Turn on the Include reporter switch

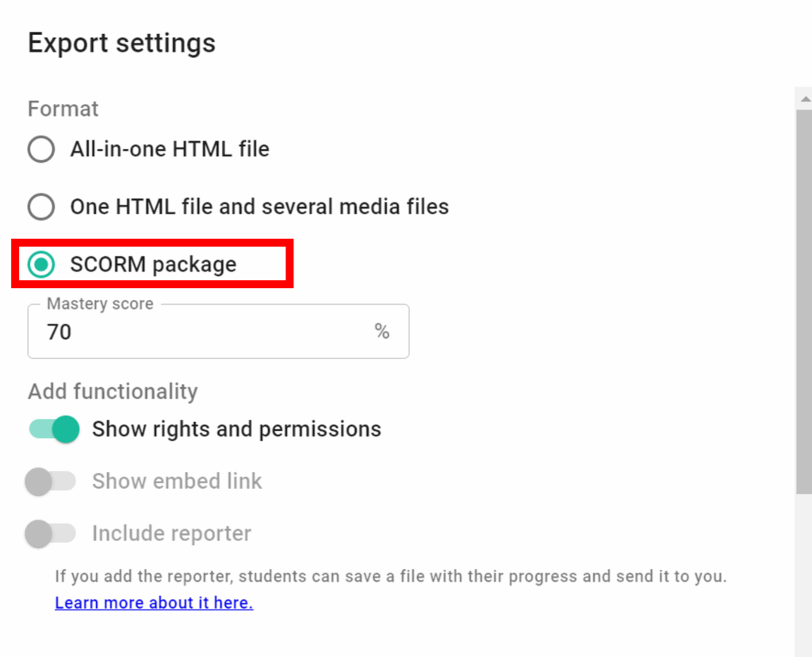point(50,533)
